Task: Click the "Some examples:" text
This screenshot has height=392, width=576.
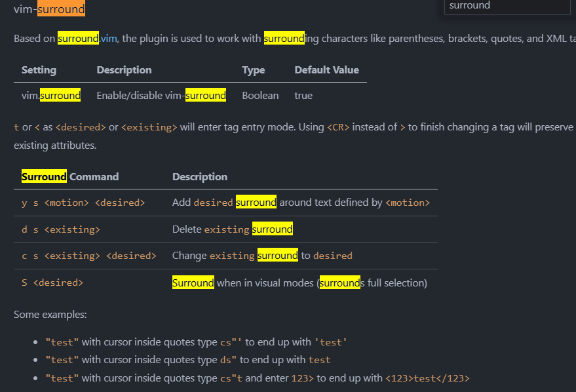Action: click(x=50, y=315)
